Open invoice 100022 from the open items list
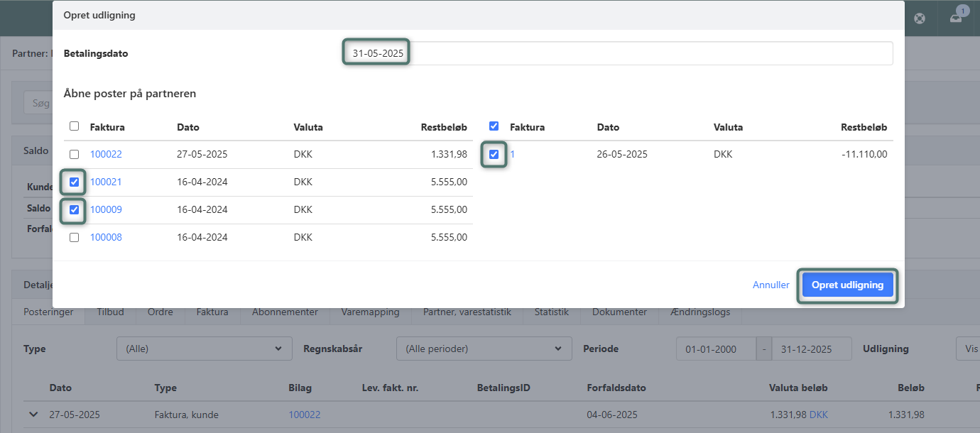This screenshot has height=433, width=980. tap(106, 154)
